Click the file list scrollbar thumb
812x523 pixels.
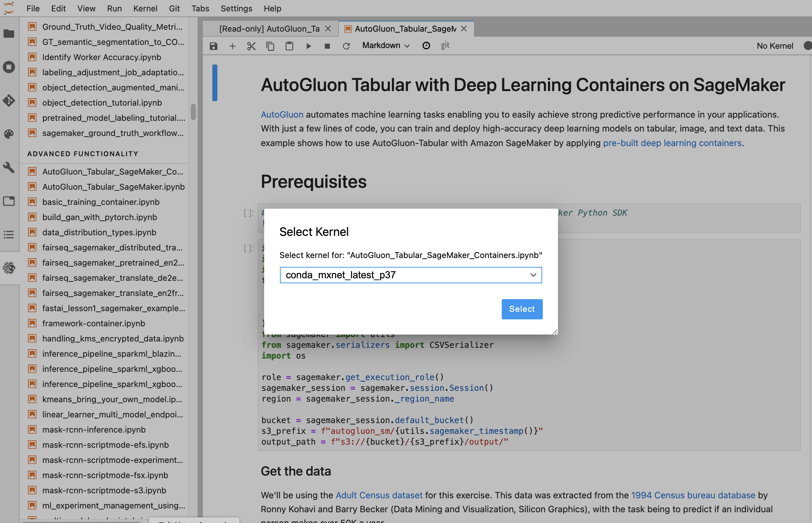click(193, 112)
